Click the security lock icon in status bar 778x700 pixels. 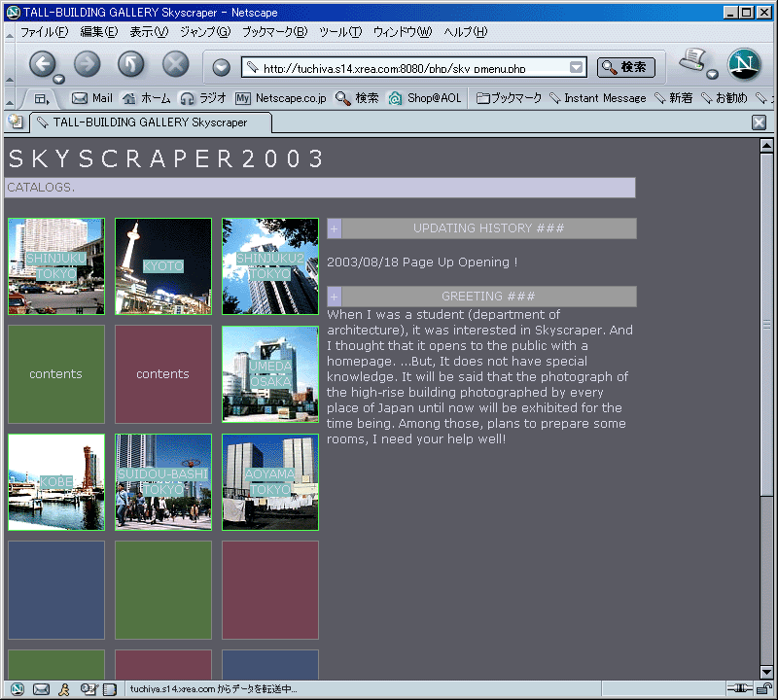(x=764, y=688)
